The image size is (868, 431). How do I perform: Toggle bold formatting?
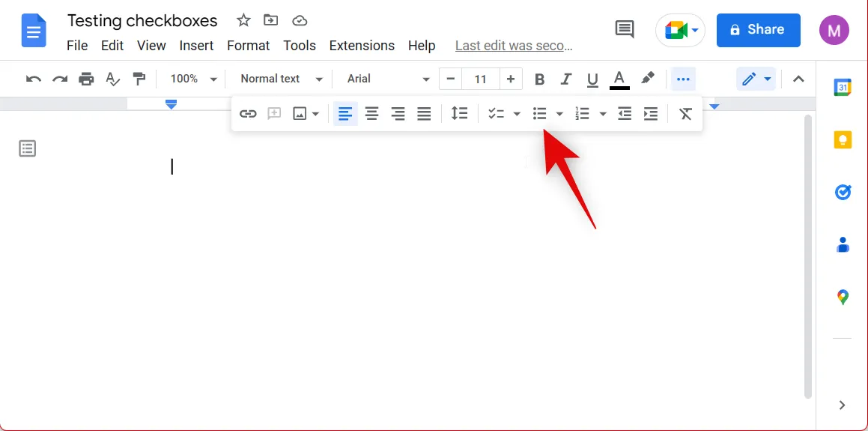coord(540,79)
